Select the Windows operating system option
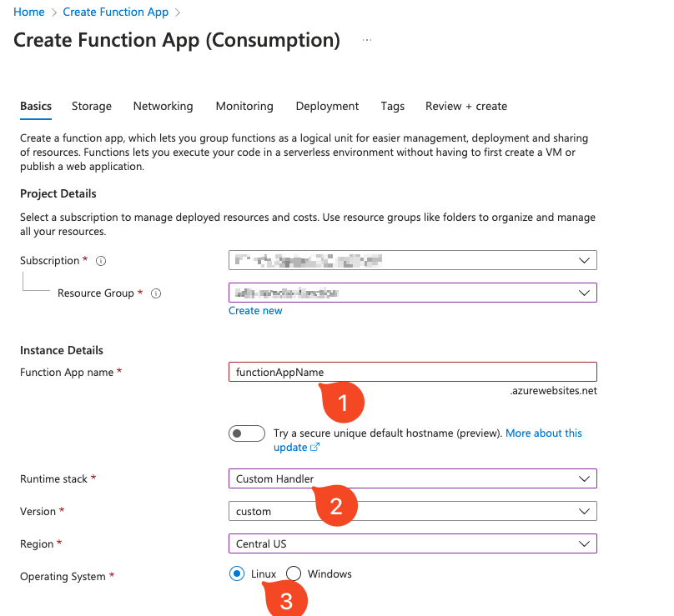674x616 pixels. point(294,573)
